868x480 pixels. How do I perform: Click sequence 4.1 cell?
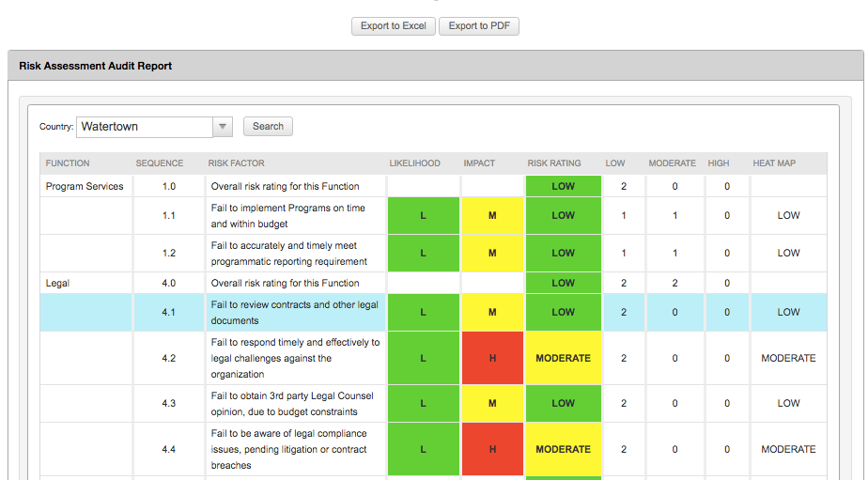click(x=169, y=312)
